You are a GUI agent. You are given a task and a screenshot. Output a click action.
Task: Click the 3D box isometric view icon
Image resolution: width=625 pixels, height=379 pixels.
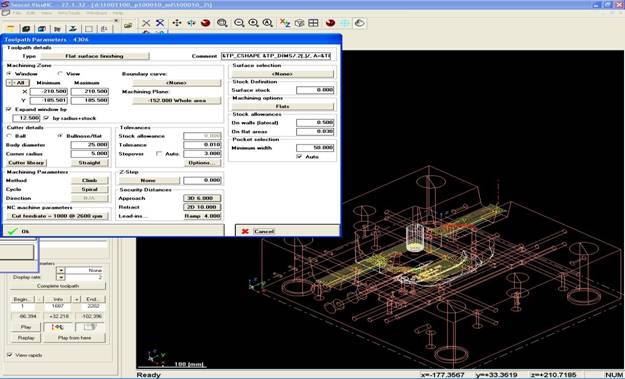pyautogui.click(x=299, y=23)
